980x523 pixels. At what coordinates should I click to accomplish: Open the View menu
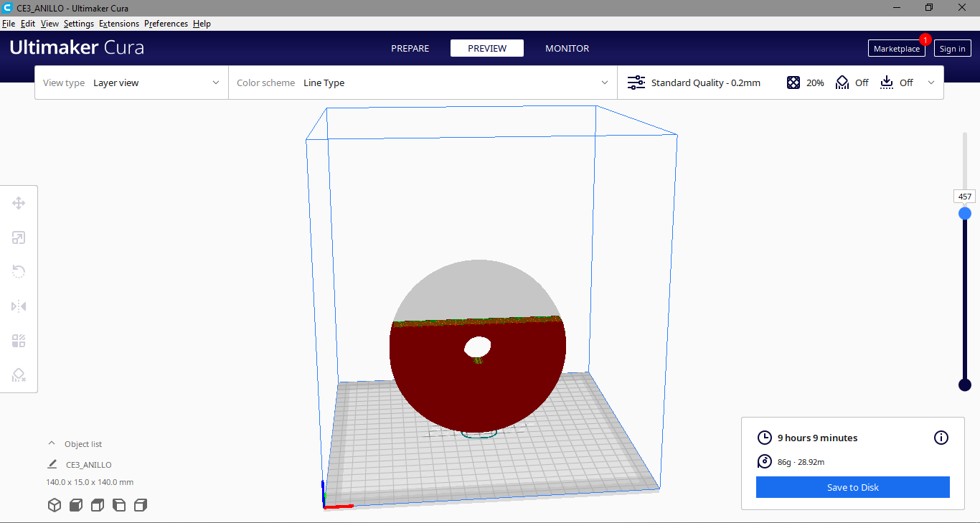coord(50,24)
